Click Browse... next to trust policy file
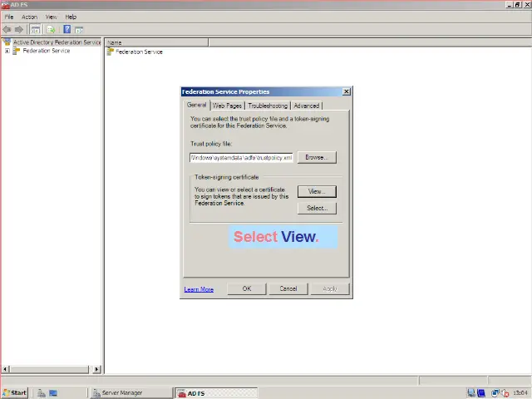This screenshot has height=399, width=532. [315, 157]
